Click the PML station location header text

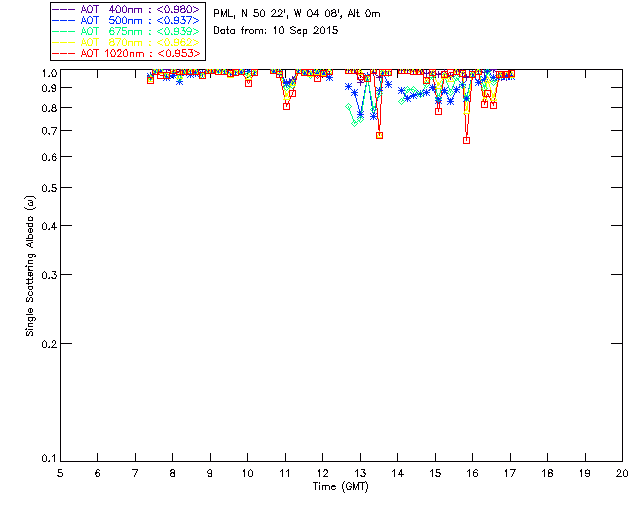pos(297,14)
